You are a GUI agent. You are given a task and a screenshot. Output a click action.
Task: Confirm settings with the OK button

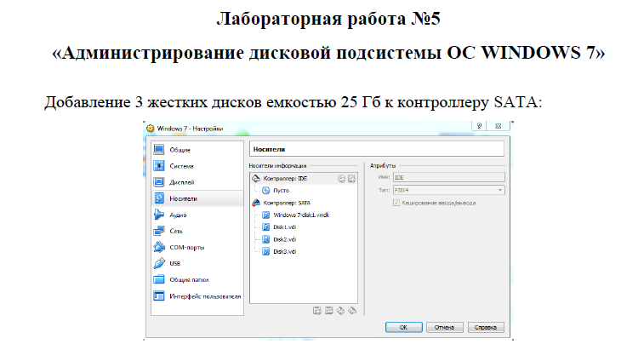404,327
